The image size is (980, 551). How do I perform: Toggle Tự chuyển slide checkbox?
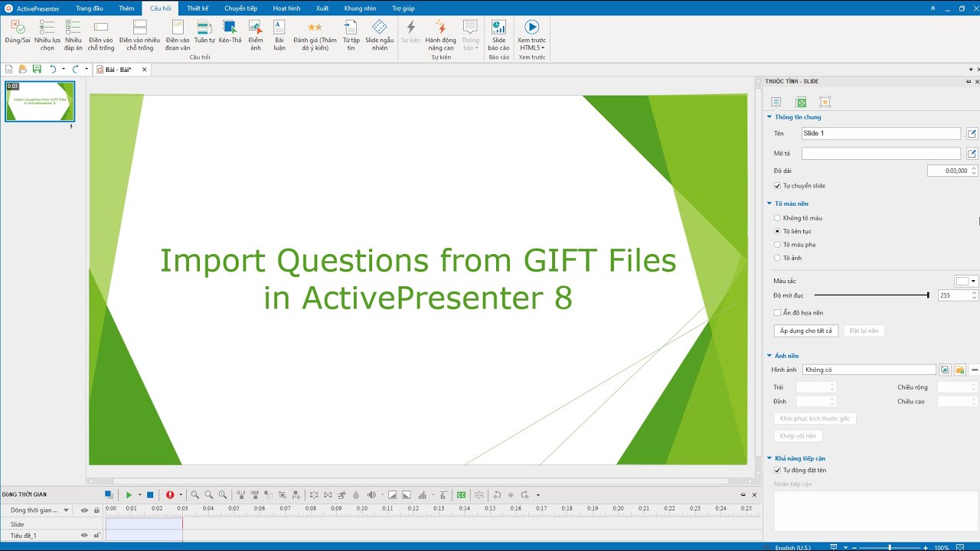click(778, 186)
